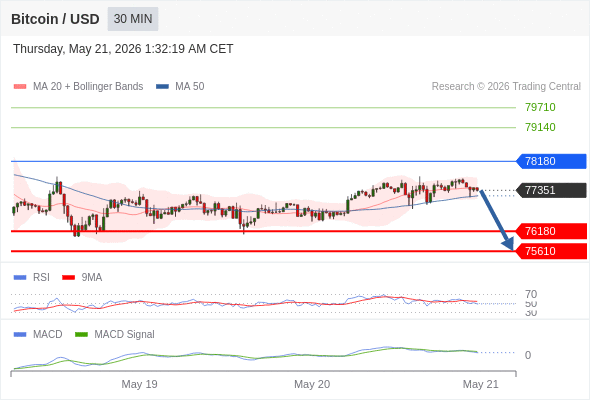Click the 30 MIN timeframe badge

coord(133,19)
